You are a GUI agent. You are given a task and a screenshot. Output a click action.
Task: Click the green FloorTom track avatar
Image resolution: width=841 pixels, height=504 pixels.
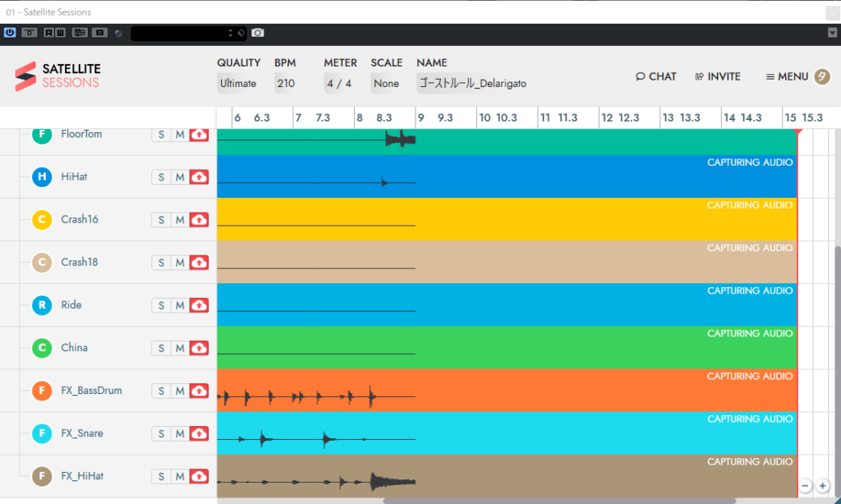[x=42, y=135]
